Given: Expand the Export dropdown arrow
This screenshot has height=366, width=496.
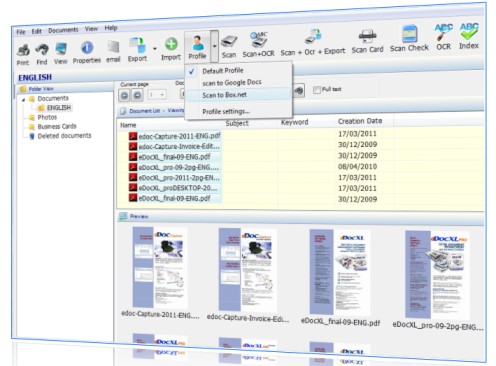Looking at the screenshot, I should (155, 49).
